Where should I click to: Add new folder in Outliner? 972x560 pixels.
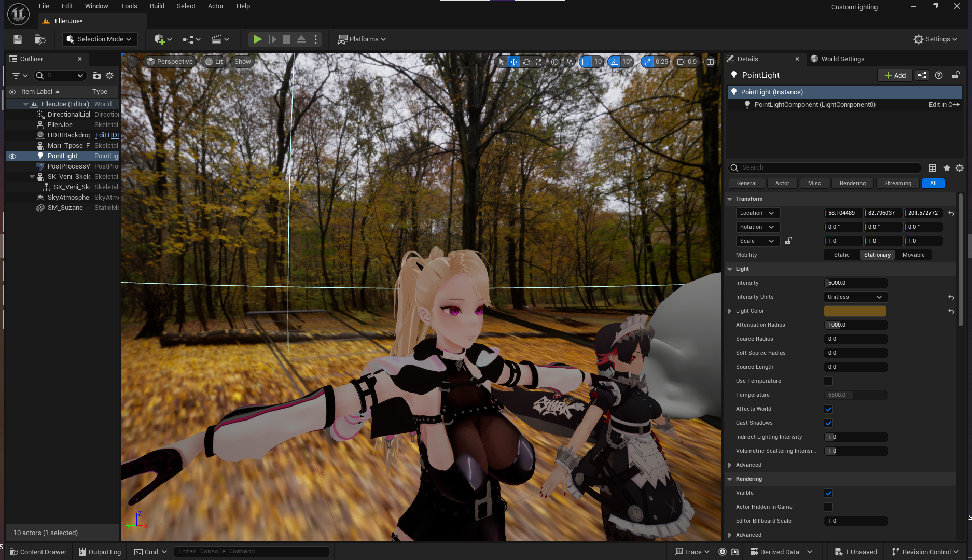(97, 76)
